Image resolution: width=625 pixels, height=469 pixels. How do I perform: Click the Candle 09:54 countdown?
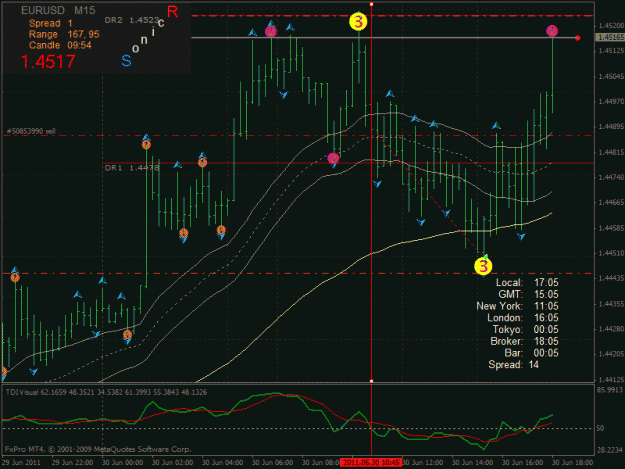click(60, 45)
